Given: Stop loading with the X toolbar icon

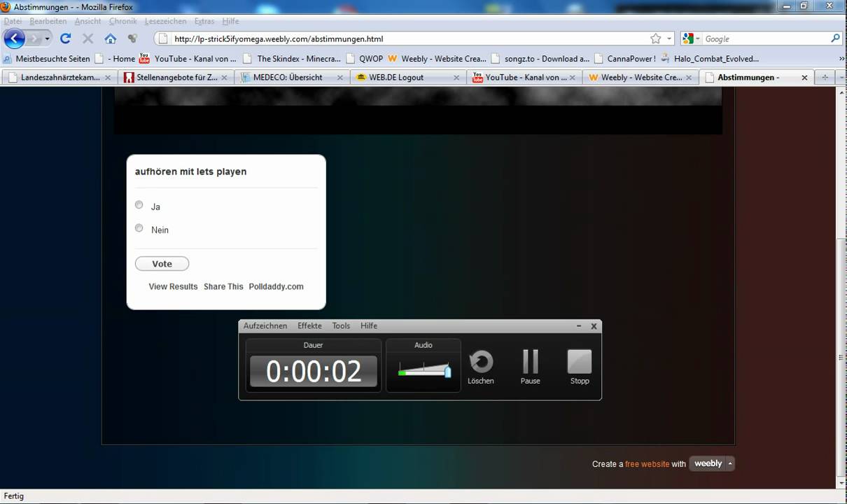Looking at the screenshot, I should click(x=88, y=38).
